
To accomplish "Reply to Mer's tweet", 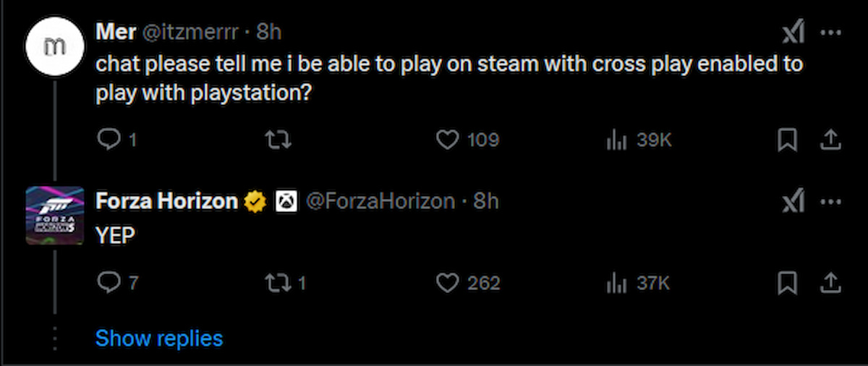I will click(x=106, y=139).
